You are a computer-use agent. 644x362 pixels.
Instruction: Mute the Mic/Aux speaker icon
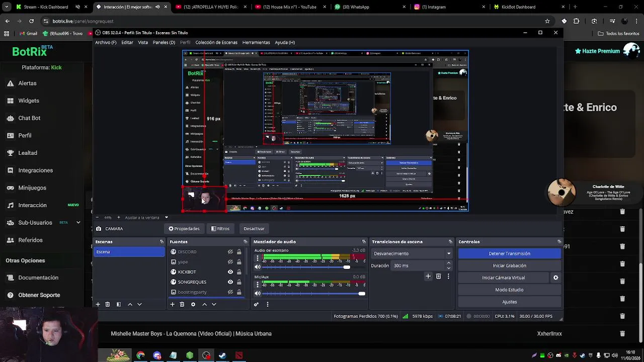(258, 293)
